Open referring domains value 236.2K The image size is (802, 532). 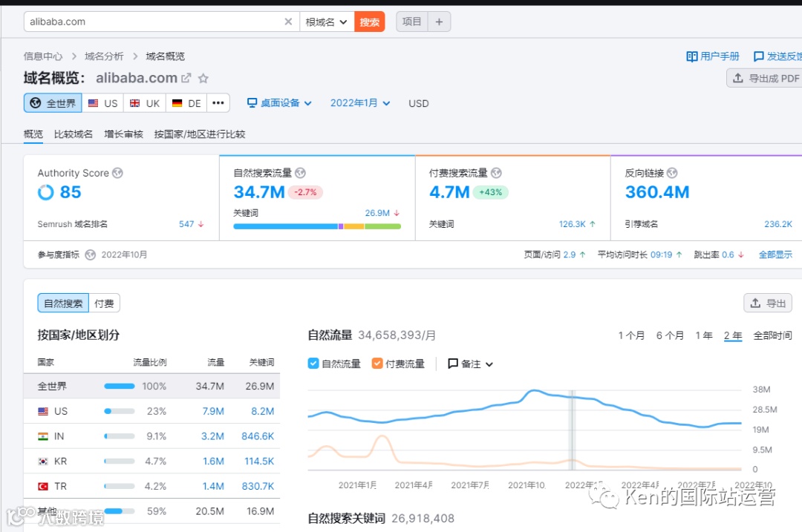[778, 224]
